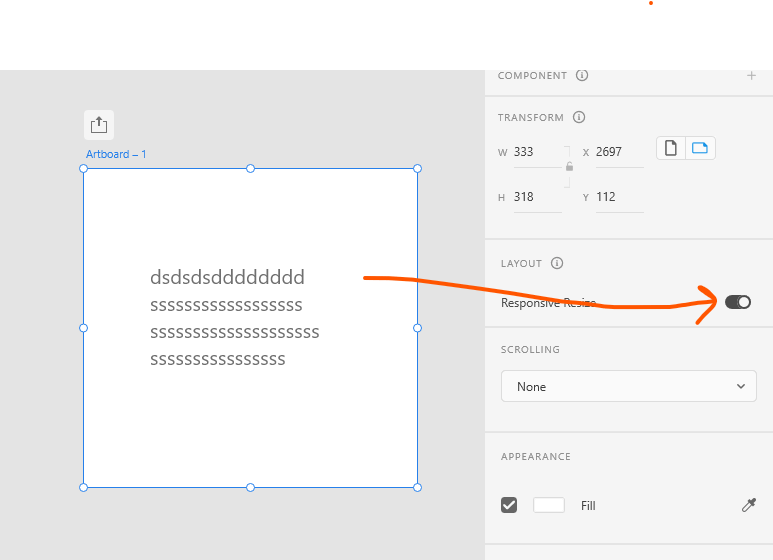Viewport: 773px width, 560px height.
Task: Open Transform info icon
Action: (579, 117)
